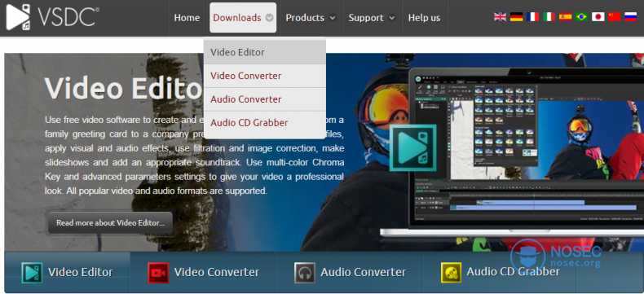The width and height of the screenshot is (644, 294).
Task: Choose Audio CD Grabber from Downloads dropdown
Action: click(x=265, y=123)
